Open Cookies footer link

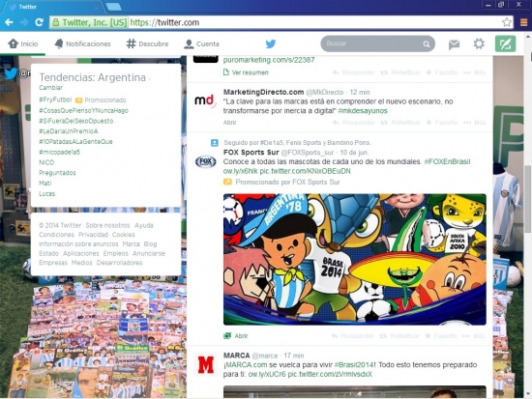(x=124, y=235)
